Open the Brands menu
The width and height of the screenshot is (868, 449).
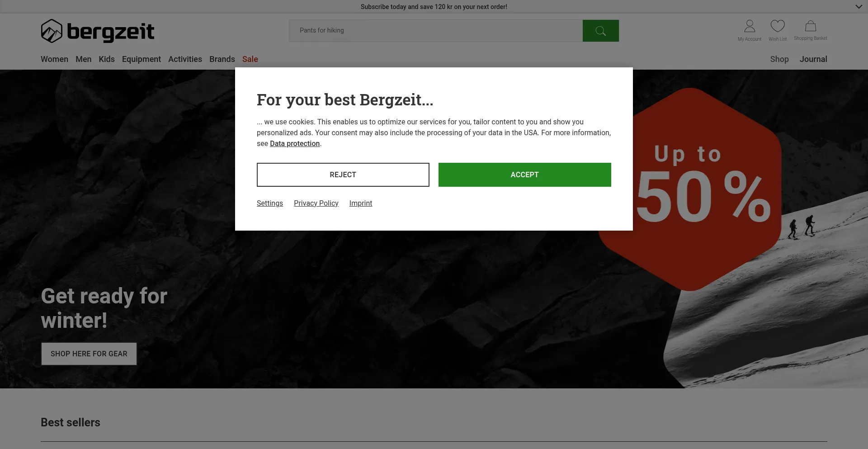click(222, 59)
